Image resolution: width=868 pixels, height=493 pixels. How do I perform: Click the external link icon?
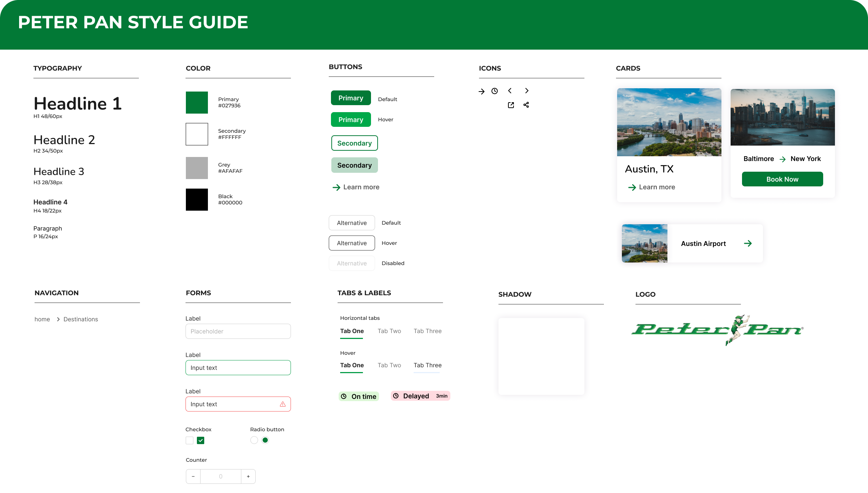(x=511, y=105)
